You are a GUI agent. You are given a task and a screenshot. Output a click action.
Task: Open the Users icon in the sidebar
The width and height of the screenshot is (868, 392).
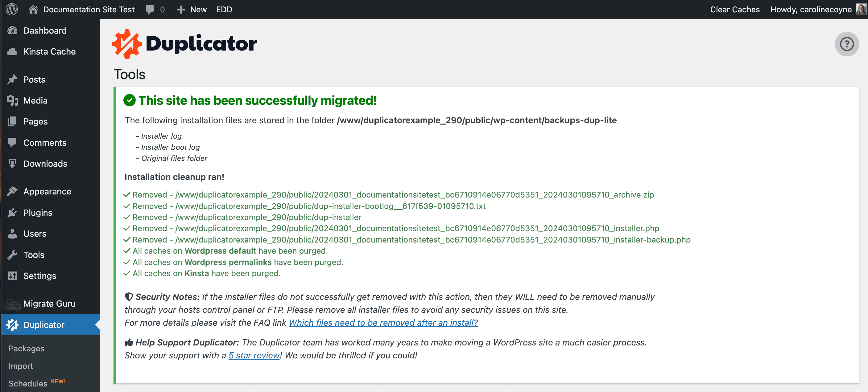(x=12, y=233)
